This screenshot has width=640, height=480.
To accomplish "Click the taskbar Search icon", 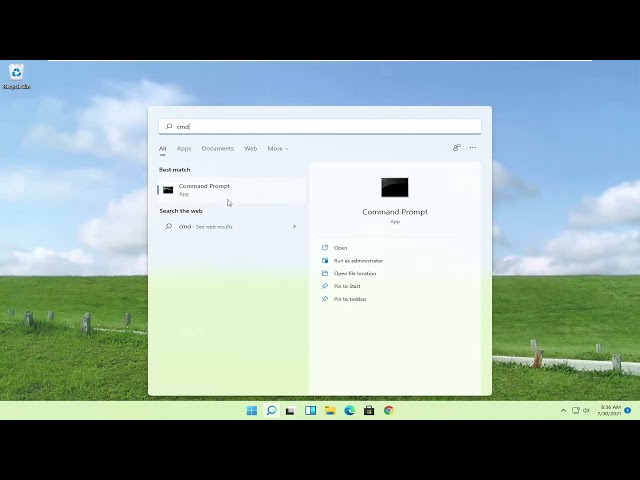I will (x=271, y=410).
